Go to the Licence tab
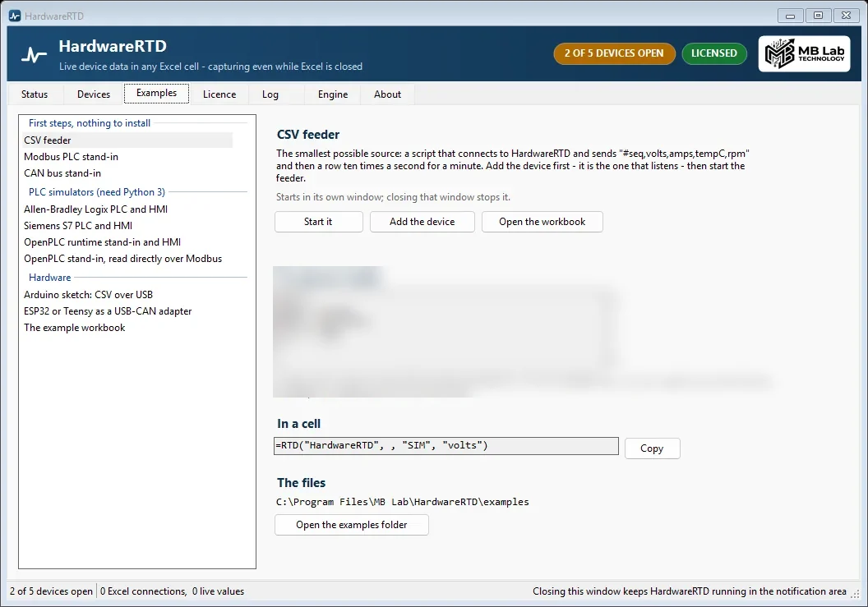868x607 pixels. click(x=219, y=94)
